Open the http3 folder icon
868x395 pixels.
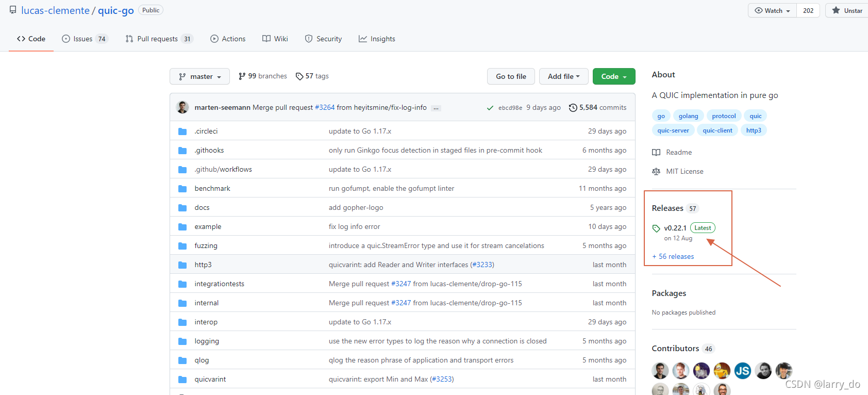(x=182, y=265)
